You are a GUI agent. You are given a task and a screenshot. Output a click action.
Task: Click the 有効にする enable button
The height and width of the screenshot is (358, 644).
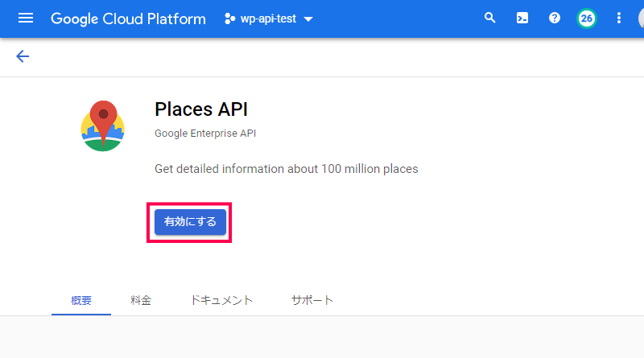pyautogui.click(x=190, y=222)
